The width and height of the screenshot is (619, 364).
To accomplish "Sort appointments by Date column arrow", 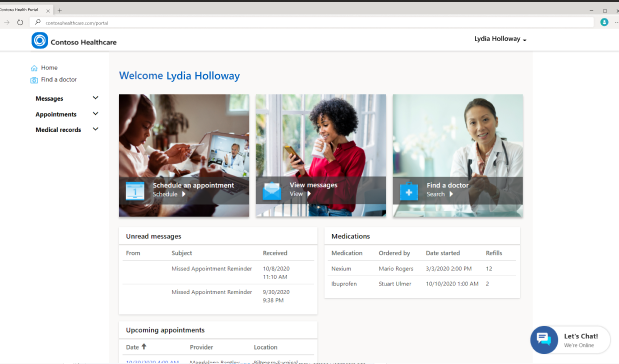I will pos(144,347).
